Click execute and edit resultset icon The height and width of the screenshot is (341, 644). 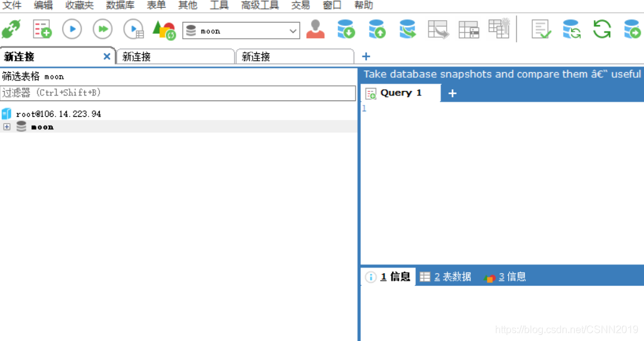133,30
